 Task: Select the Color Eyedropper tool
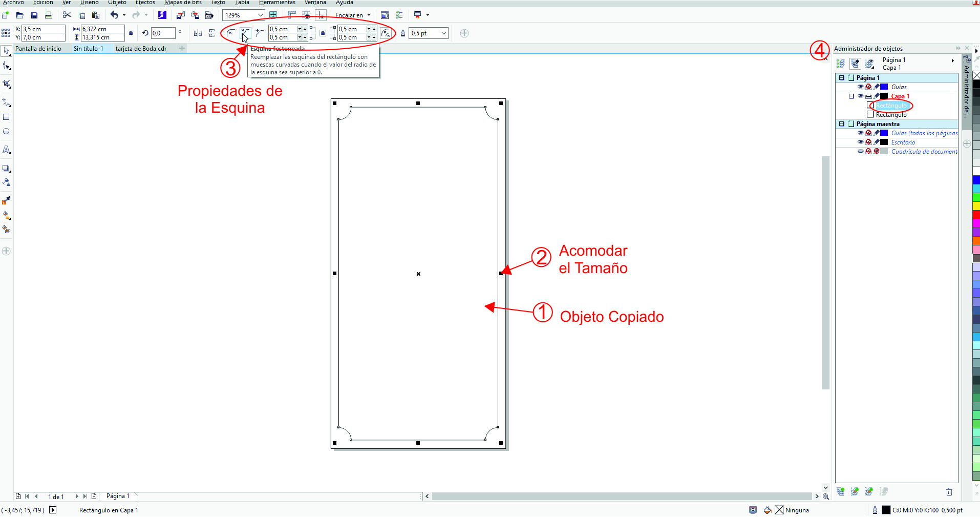click(6, 200)
